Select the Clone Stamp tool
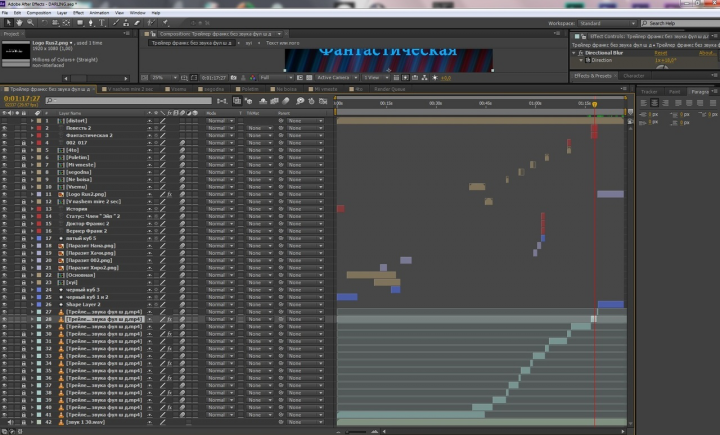Screen dimensions: 720x435 tap(126, 23)
